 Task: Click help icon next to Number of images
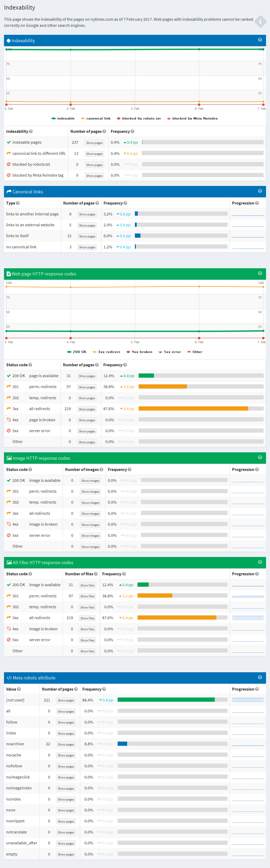101,469
